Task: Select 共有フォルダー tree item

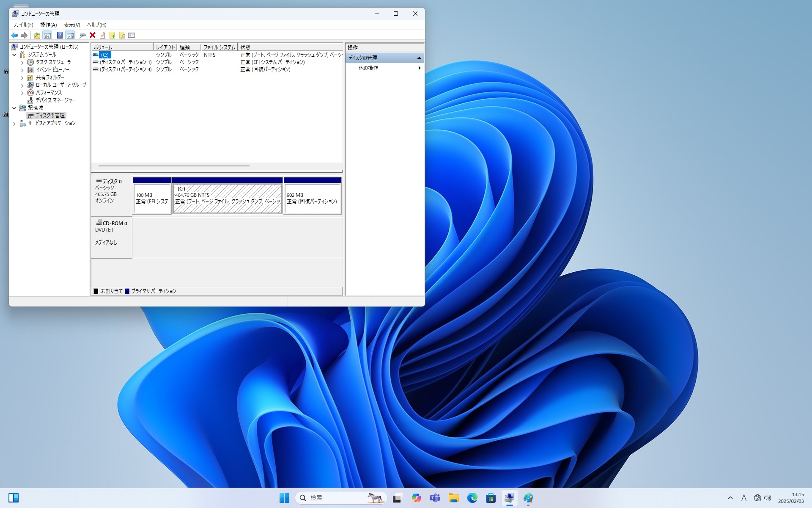Action: 50,77
